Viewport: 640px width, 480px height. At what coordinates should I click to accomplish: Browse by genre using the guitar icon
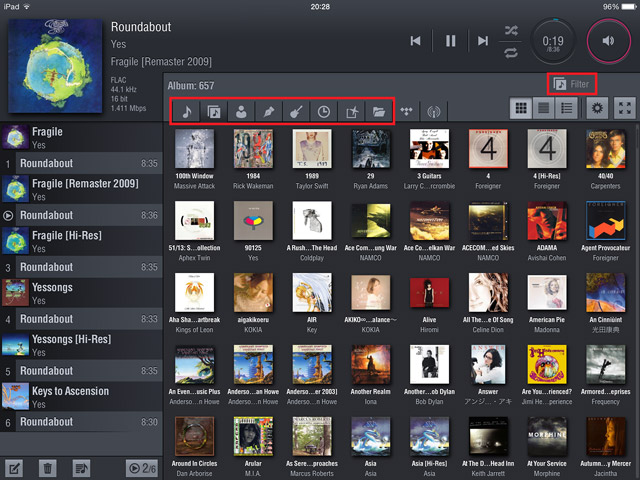tap(297, 112)
